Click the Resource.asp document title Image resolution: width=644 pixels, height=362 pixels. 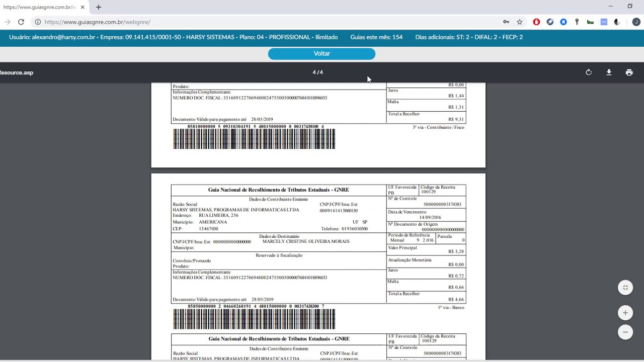[17, 72]
